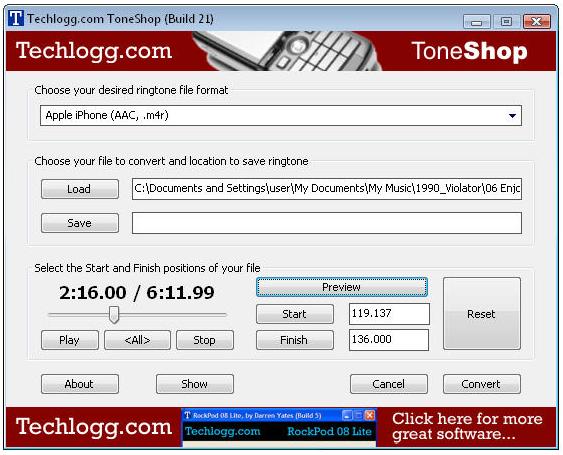This screenshot has width=563, height=455.
Task: Minimize the ToneShop window
Action: point(476,22)
